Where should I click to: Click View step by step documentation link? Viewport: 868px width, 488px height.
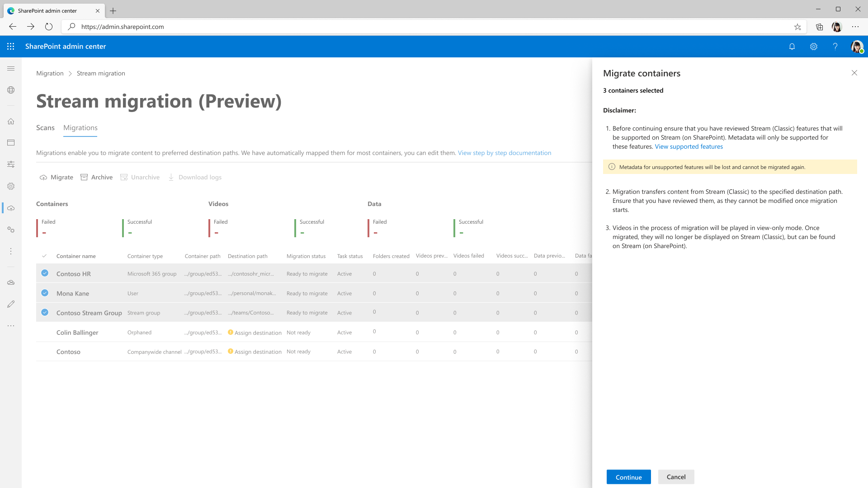pyautogui.click(x=505, y=153)
